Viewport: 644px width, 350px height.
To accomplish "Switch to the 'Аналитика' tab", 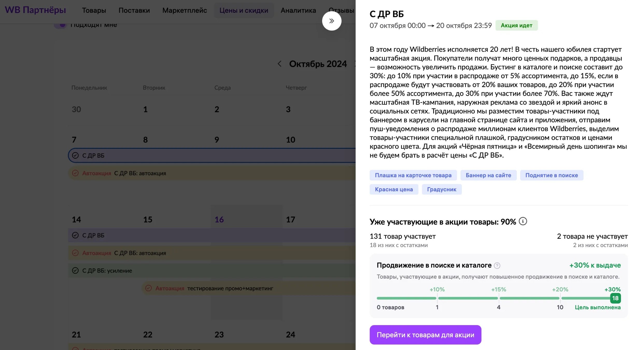I will coord(298,10).
